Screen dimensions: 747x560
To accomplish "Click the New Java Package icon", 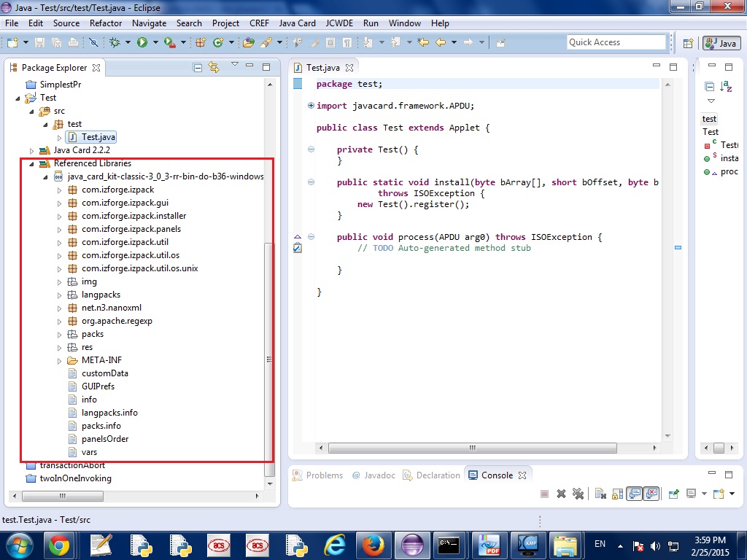I will [201, 42].
